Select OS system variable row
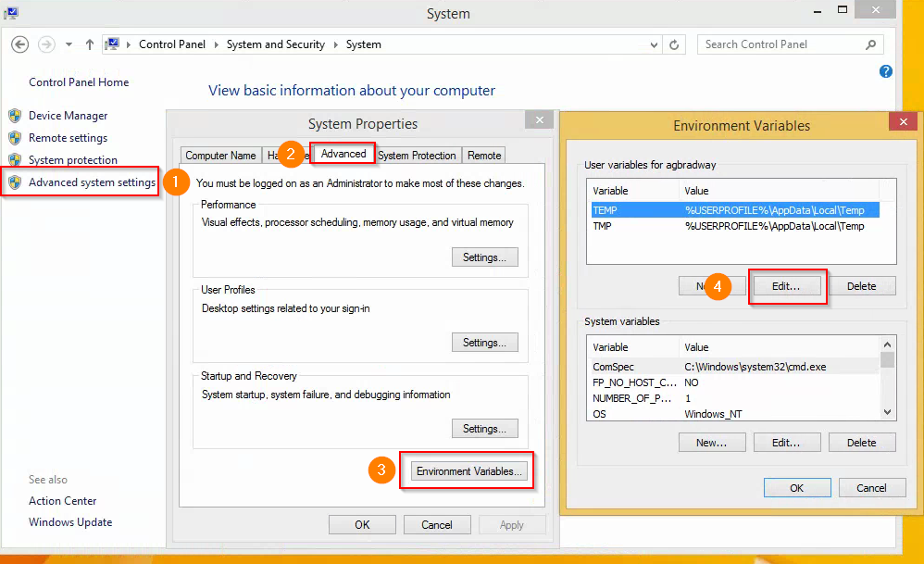Image resolution: width=924 pixels, height=564 pixels. 735,414
